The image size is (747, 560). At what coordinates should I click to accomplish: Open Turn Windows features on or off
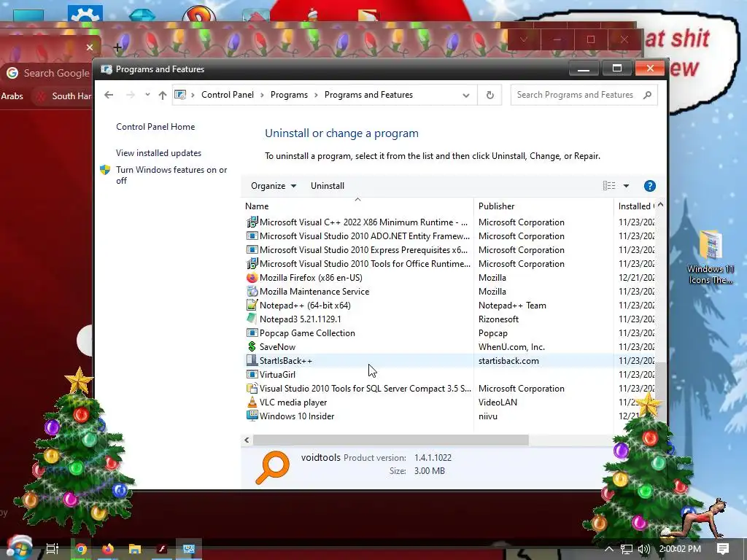(x=171, y=175)
